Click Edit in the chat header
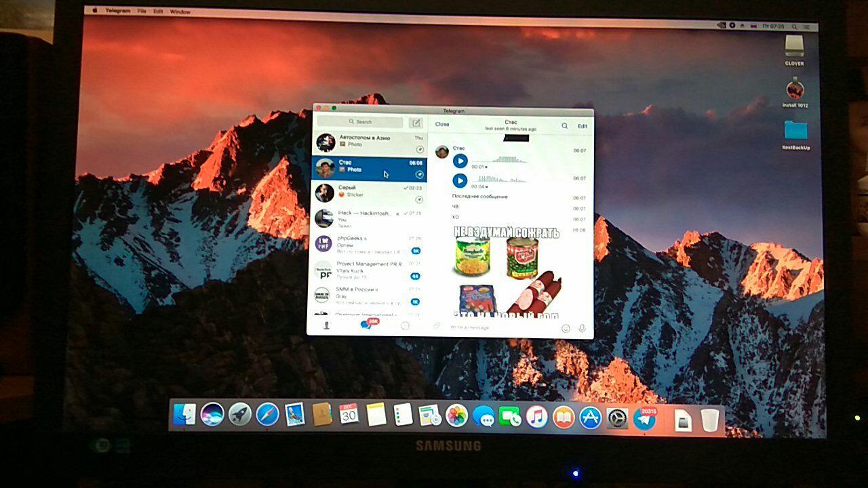 pos(583,126)
